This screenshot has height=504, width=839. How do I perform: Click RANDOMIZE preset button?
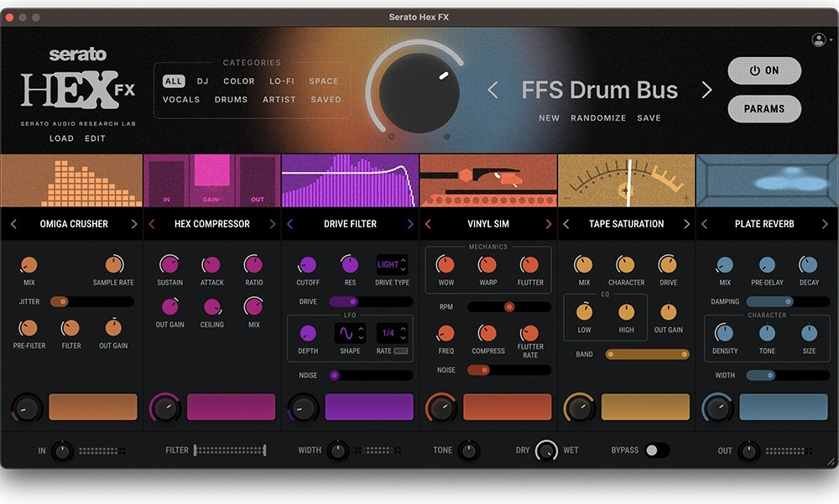coord(598,117)
